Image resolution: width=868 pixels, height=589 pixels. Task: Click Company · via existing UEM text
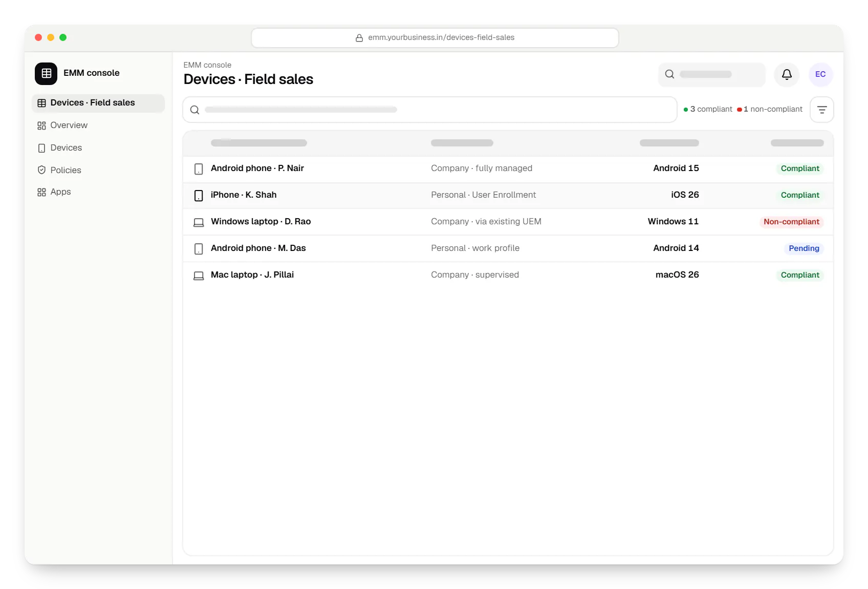[486, 222]
